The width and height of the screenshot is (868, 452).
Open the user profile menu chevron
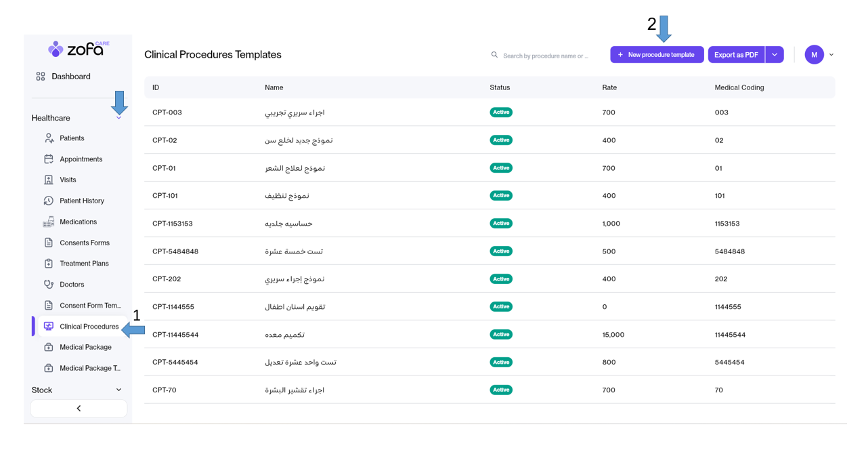pos(831,55)
